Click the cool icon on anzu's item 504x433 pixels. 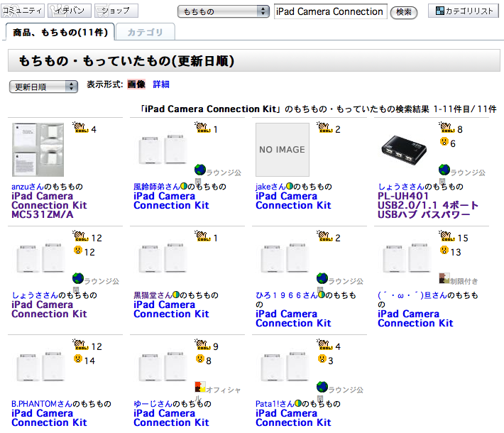(x=80, y=128)
